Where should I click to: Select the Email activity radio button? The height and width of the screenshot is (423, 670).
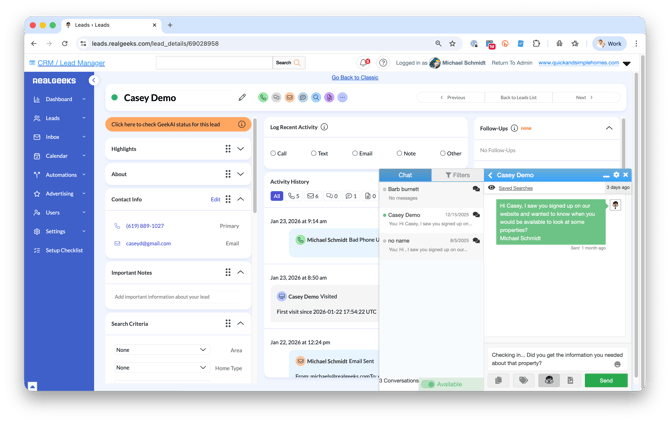355,153
